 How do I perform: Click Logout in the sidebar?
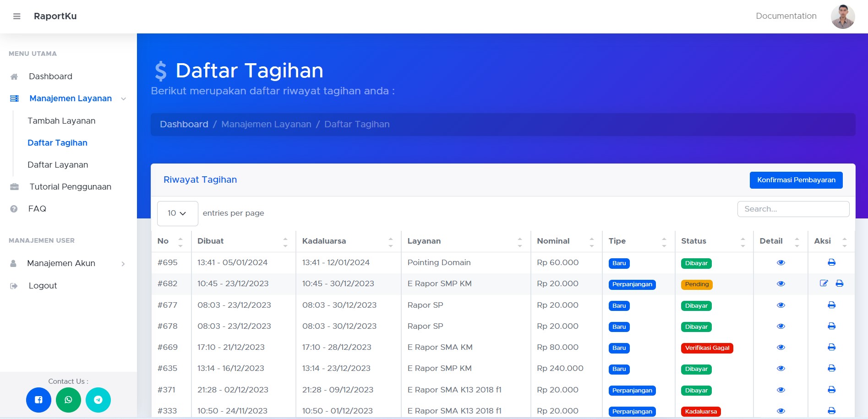[x=43, y=286]
